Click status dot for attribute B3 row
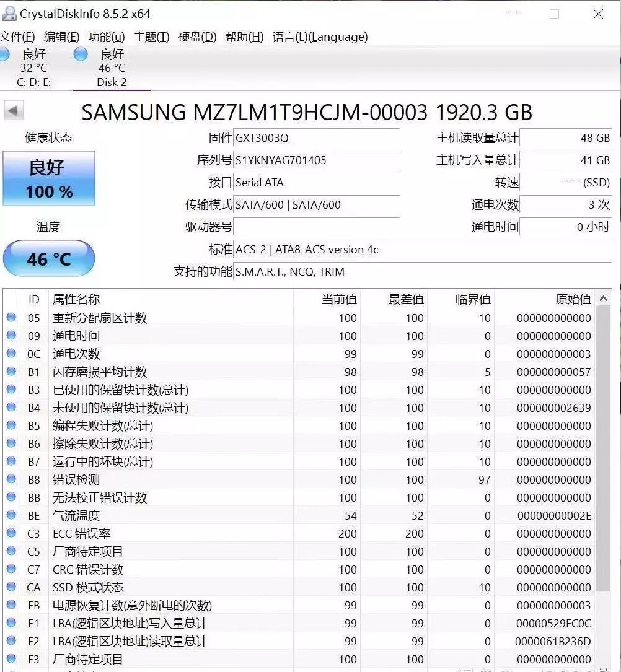 (11, 389)
